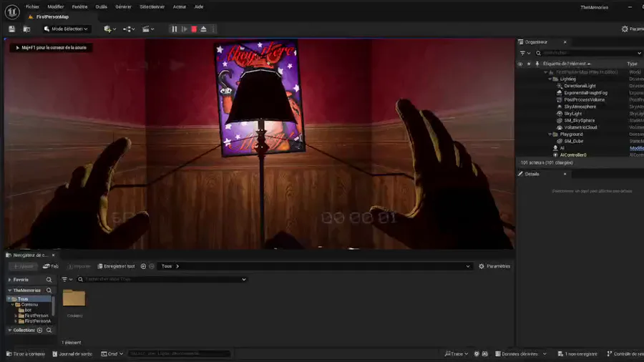Select SkyLight actor
The height and width of the screenshot is (362, 644).
point(572,114)
